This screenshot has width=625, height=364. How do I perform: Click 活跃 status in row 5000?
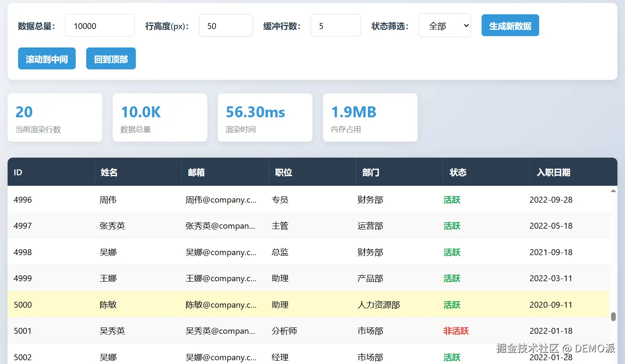[x=452, y=305]
